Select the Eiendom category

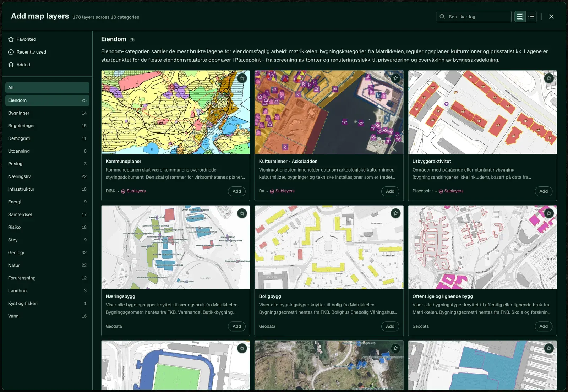point(47,100)
